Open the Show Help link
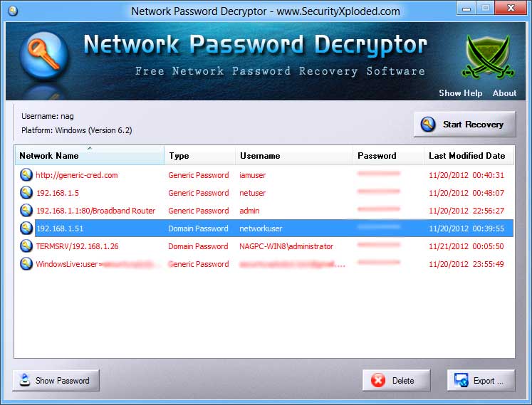 (x=460, y=93)
